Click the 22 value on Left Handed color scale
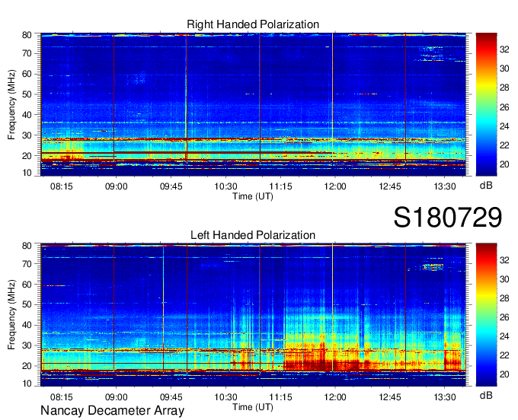 (x=504, y=355)
